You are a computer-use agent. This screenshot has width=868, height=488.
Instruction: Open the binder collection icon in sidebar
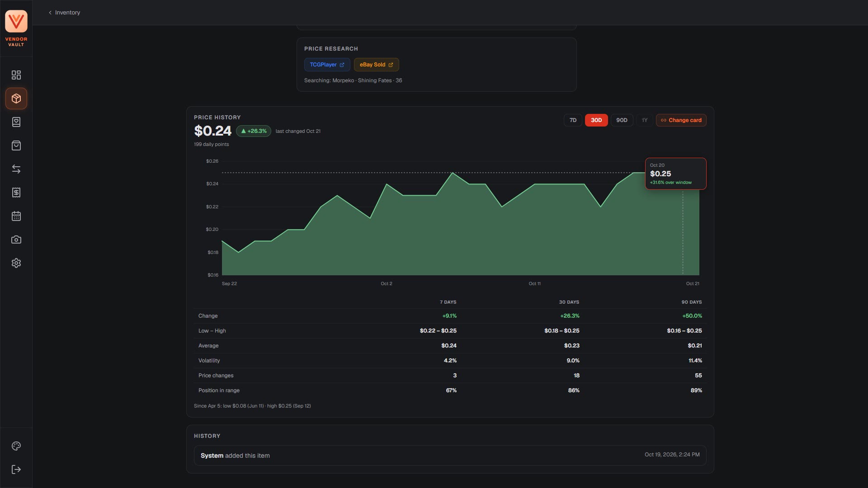tap(16, 122)
